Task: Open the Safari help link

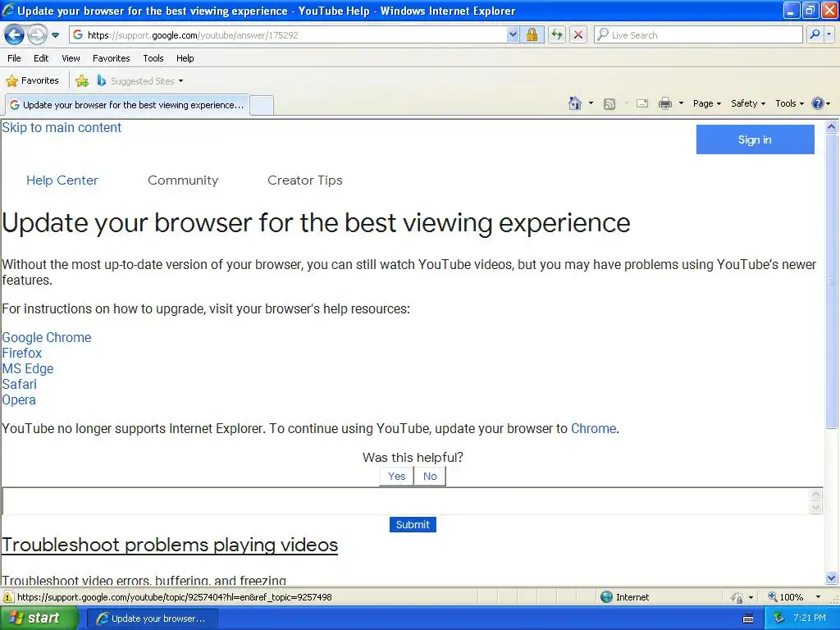Action: pyautogui.click(x=20, y=384)
